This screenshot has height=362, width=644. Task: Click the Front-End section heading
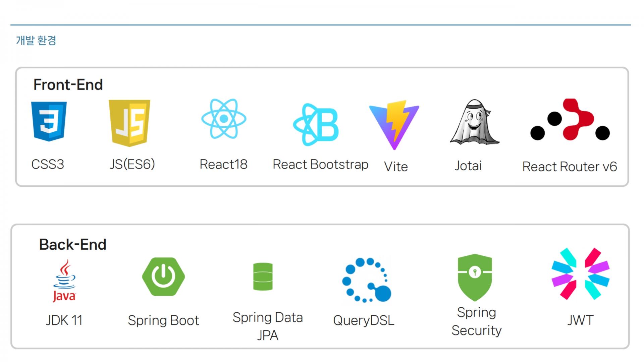68,84
